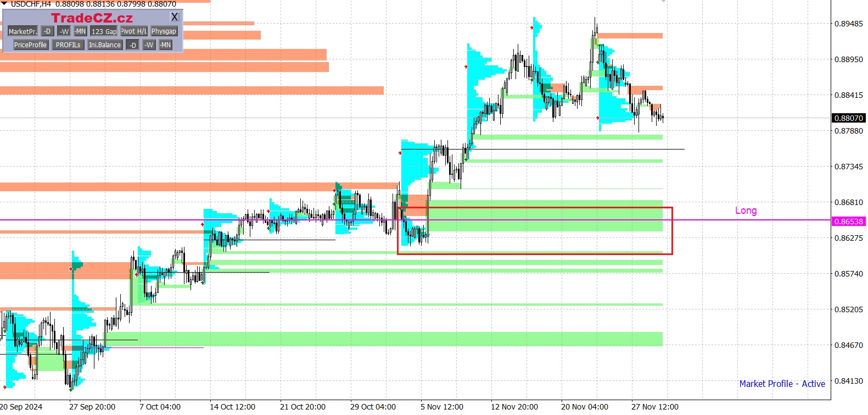The width and height of the screenshot is (868, 415).
Task: Click the 5 Nov 12:00 time label
Action: (442, 407)
